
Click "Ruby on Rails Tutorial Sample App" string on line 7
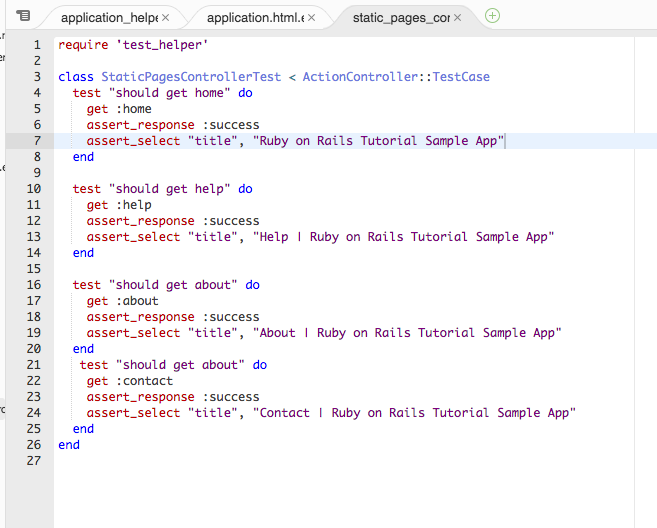[x=378, y=140]
